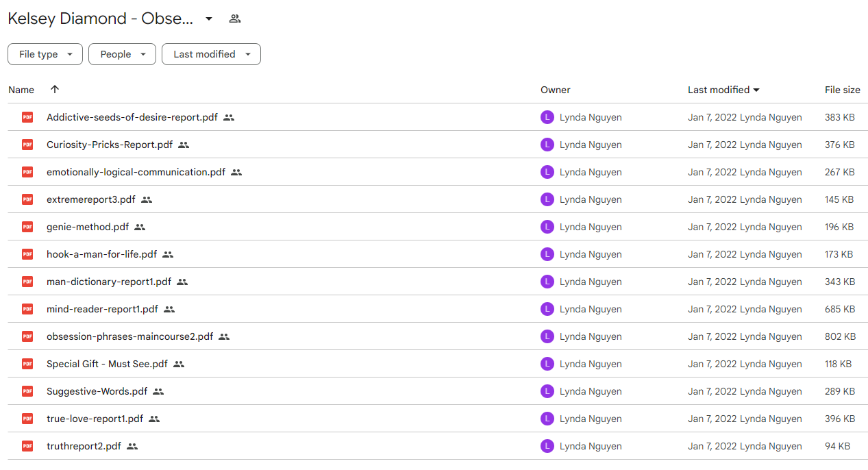Click the 685 KB file size value

[840, 309]
